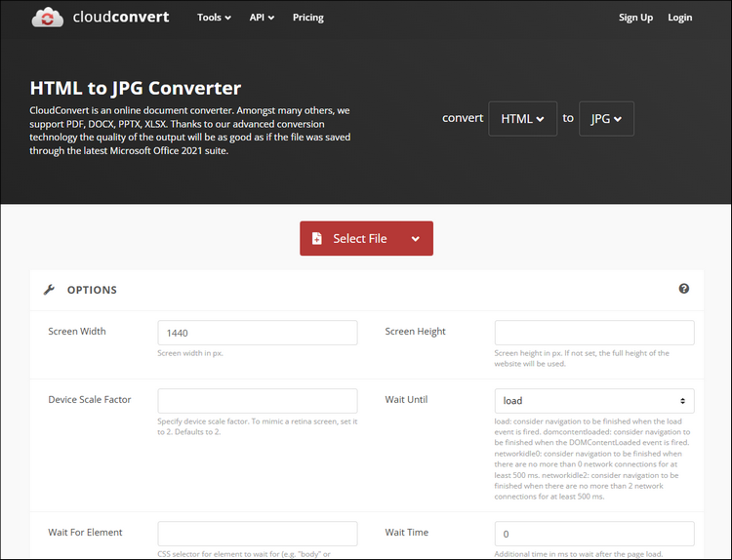Screen dimensions: 732x560
Task: Focus the Wait For Element field
Action: 258,534
